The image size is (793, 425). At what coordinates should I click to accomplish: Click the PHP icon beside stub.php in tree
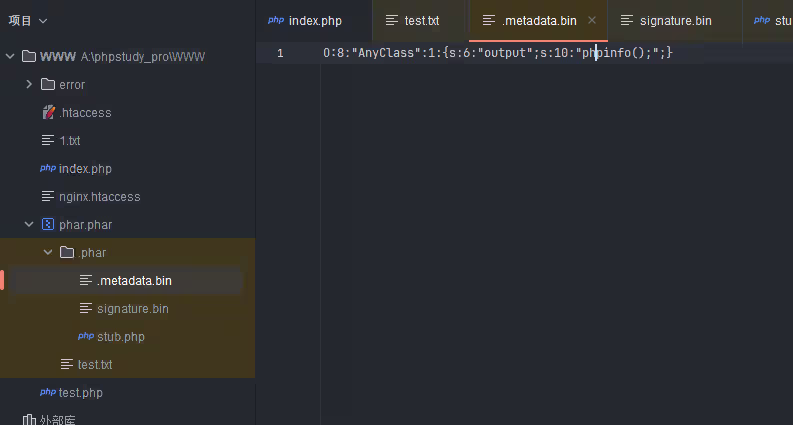click(85, 336)
